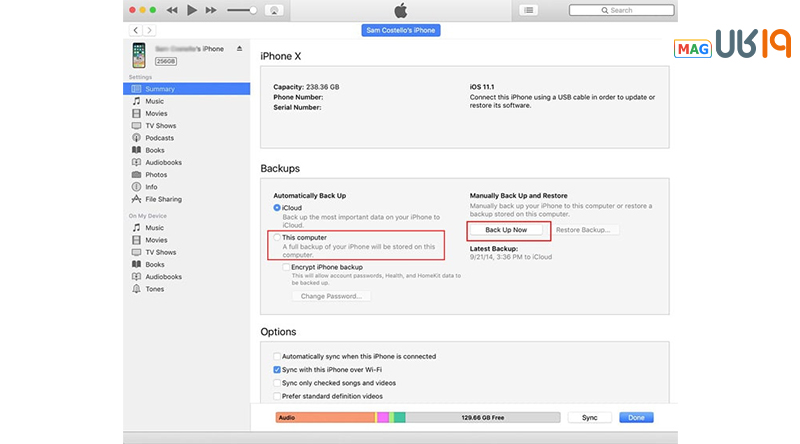Click the Play button in the toolbar

pos(192,10)
